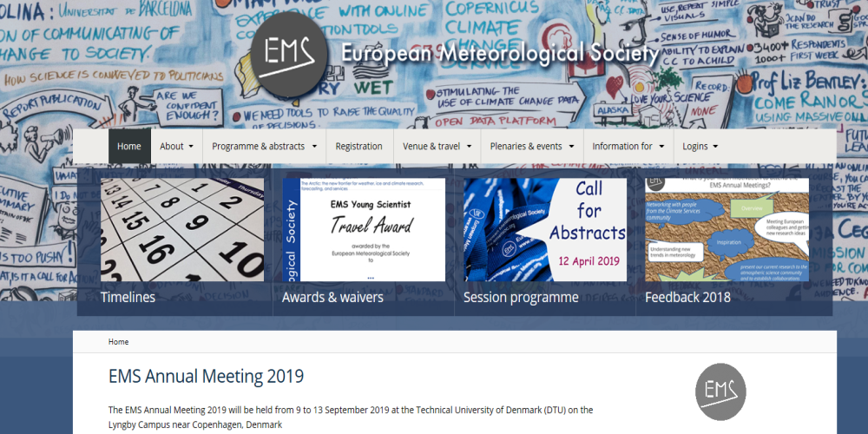Open the Call for Abstracts image

coord(545,230)
